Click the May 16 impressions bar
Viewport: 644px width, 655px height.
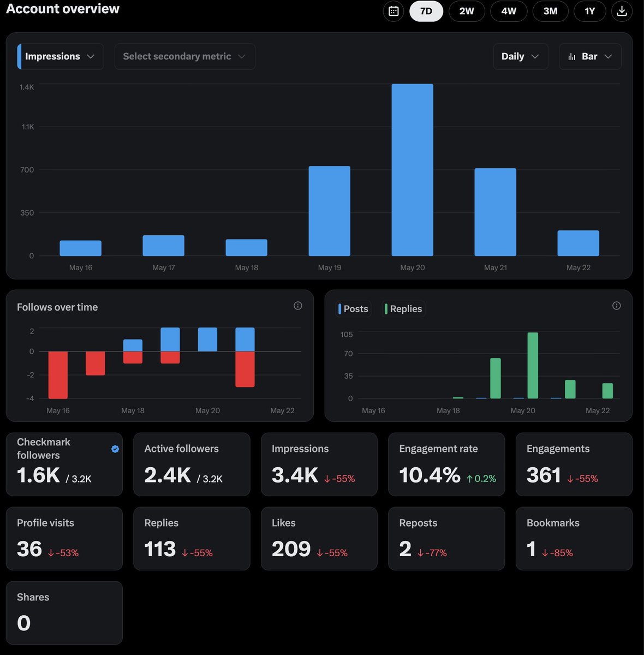81,248
